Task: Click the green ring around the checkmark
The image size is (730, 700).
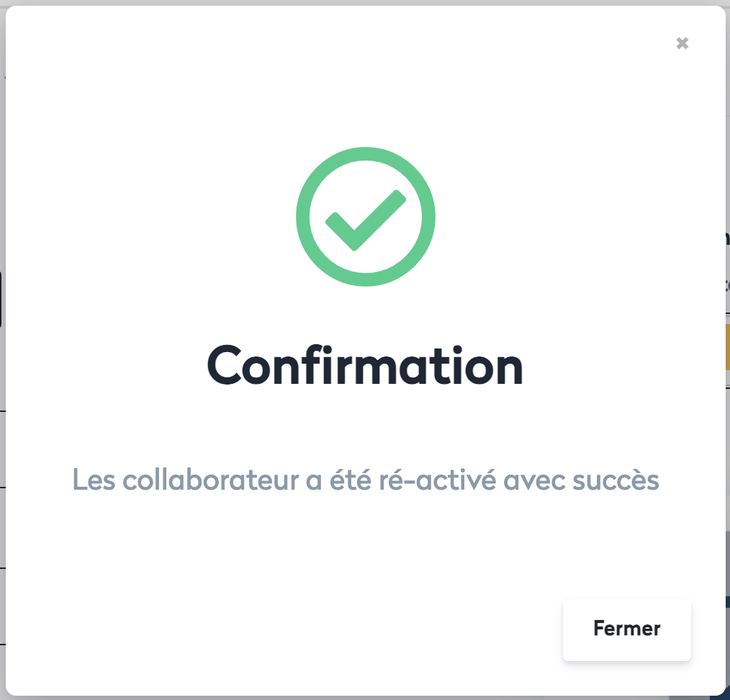Action: [303, 216]
